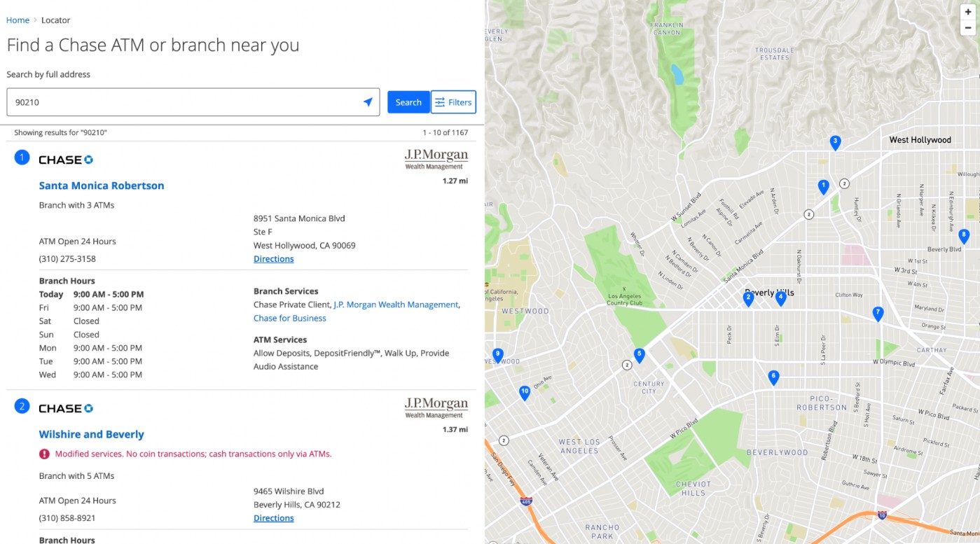Click the address search field containing 90210
The width and height of the screenshot is (980, 544).
coord(193,102)
